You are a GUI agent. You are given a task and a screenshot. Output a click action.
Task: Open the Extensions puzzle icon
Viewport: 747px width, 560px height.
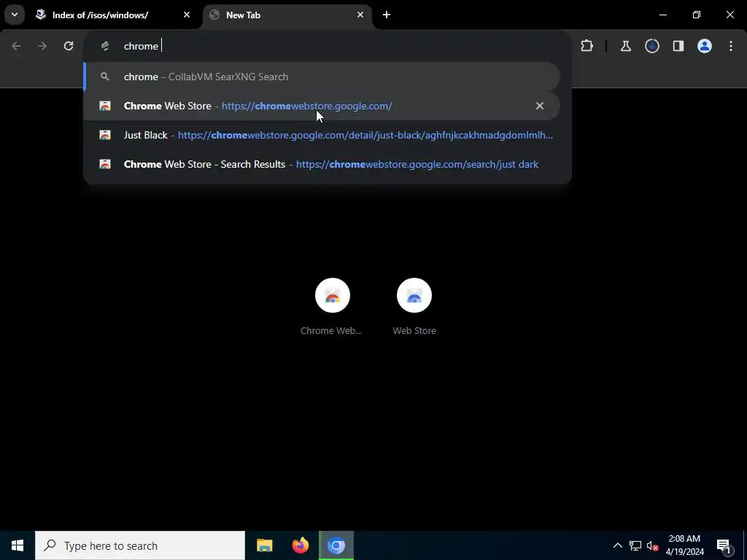click(x=587, y=46)
